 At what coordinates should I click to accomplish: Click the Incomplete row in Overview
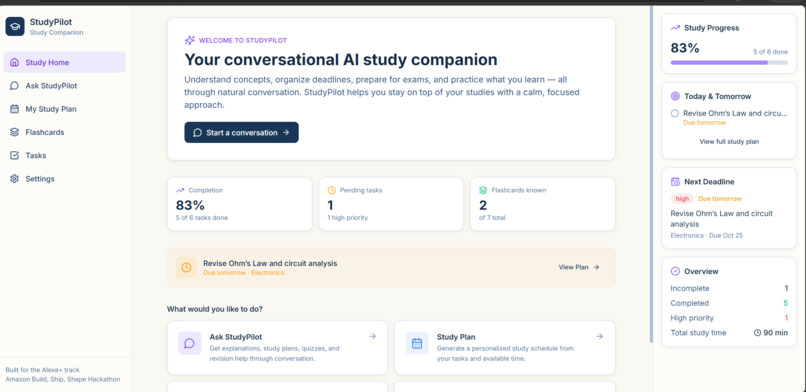tap(729, 288)
